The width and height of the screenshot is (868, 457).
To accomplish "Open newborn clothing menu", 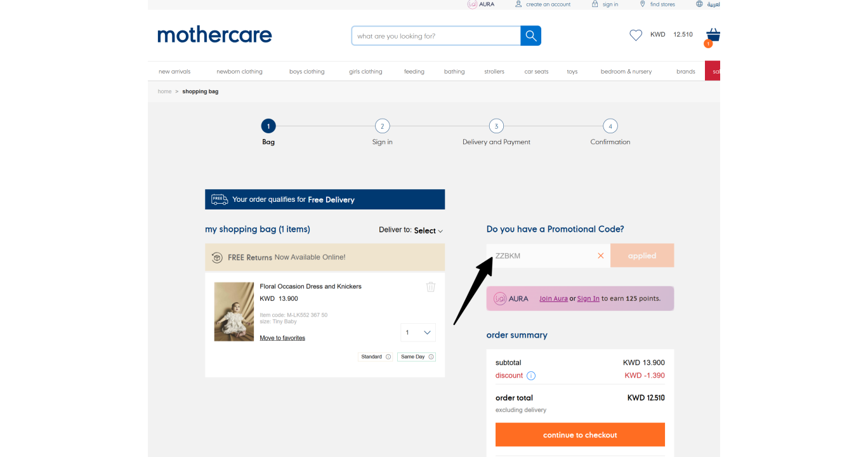I will (239, 72).
